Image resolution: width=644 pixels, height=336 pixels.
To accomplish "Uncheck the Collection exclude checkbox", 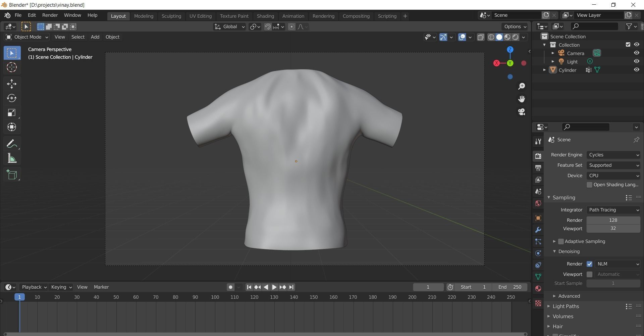I will (x=628, y=44).
